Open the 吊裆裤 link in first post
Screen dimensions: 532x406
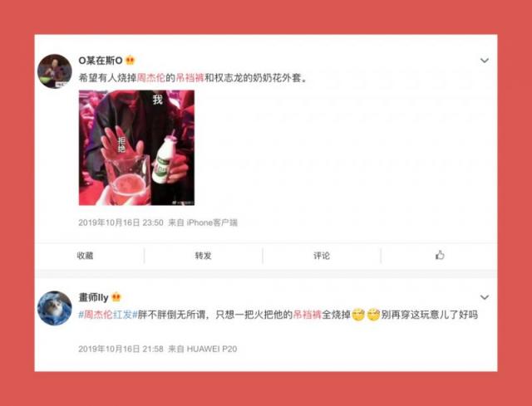190,78
